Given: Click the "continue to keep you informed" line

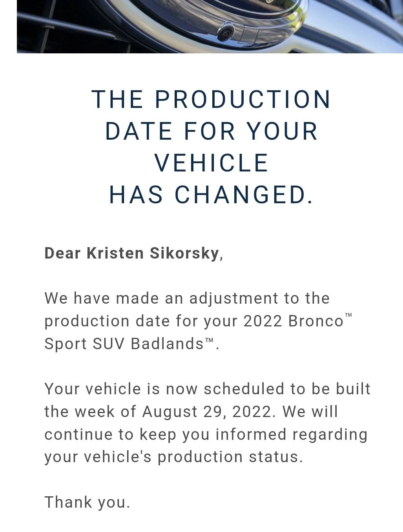Looking at the screenshot, I should (x=206, y=434).
